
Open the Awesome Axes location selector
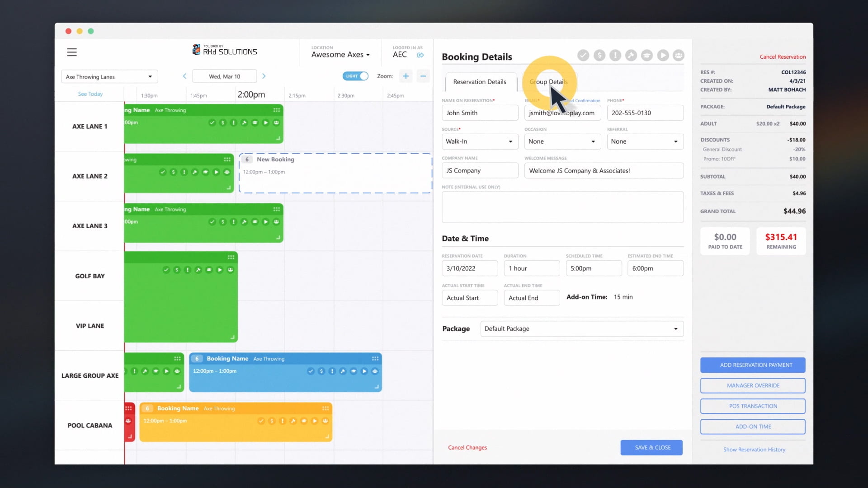click(340, 55)
